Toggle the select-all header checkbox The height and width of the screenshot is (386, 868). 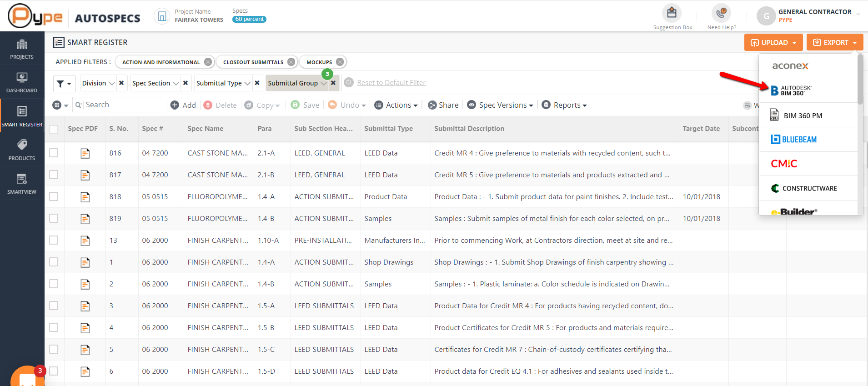(x=54, y=129)
